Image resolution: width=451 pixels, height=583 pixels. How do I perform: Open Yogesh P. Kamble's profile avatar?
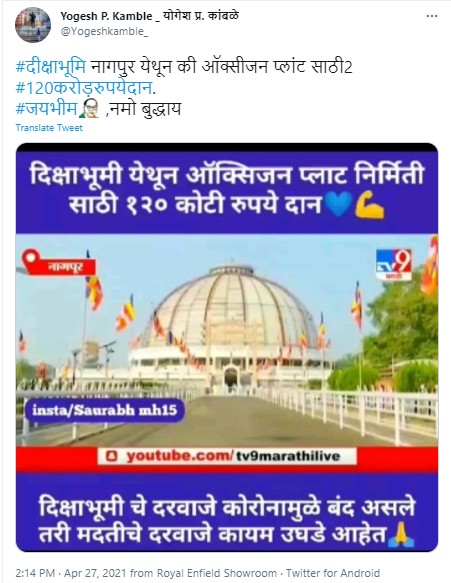(x=33, y=25)
